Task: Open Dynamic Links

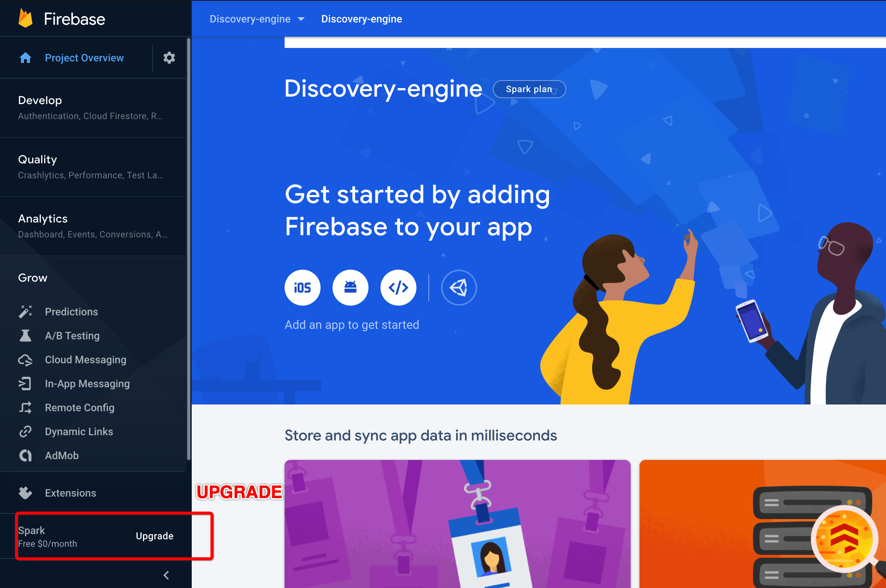Action: (79, 431)
